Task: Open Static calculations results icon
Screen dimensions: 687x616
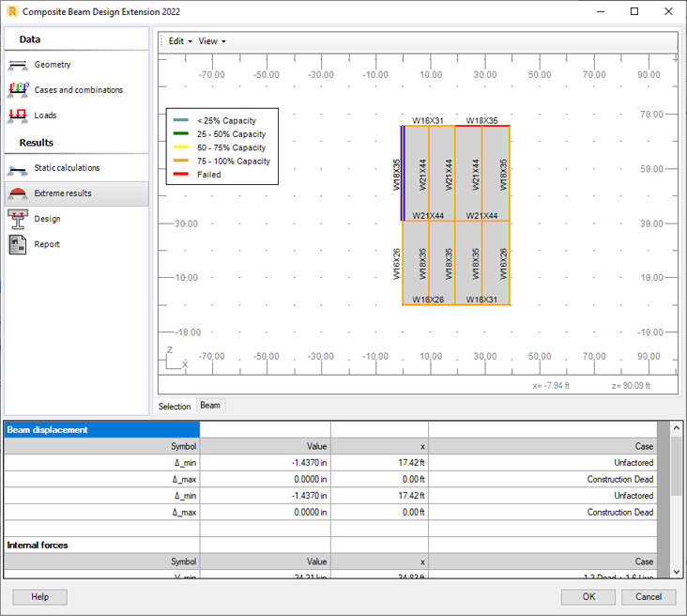Action: coord(18,168)
